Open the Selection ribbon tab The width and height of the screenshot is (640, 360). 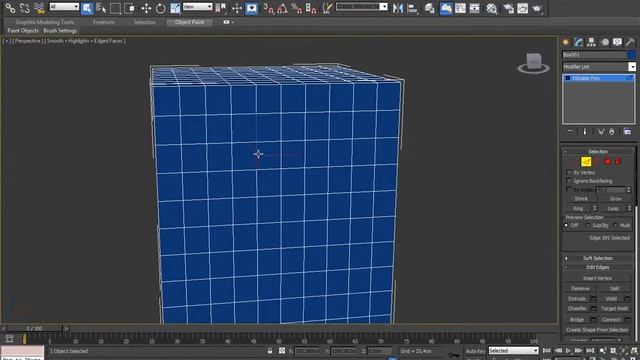[144, 22]
